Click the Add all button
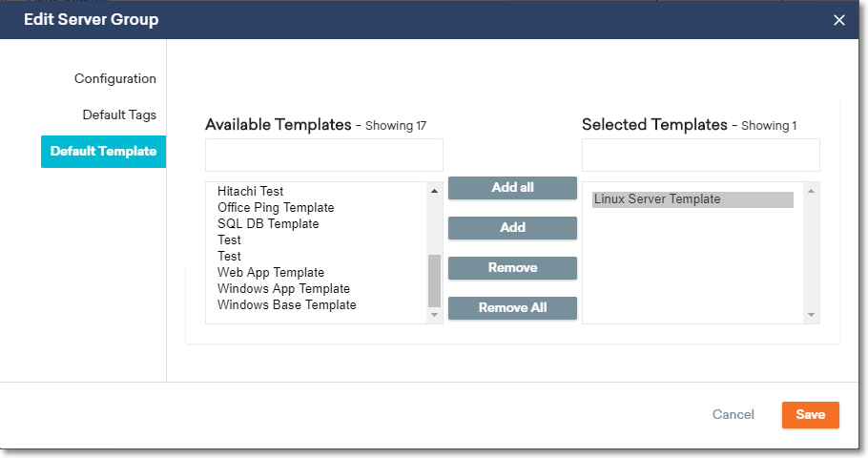The height and width of the screenshot is (458, 868). click(512, 188)
